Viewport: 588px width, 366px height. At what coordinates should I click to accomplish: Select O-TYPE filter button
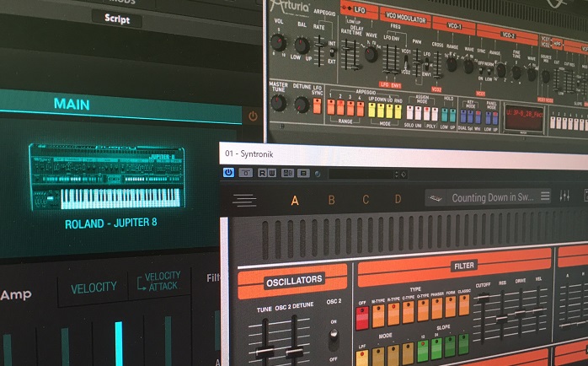(x=423, y=309)
